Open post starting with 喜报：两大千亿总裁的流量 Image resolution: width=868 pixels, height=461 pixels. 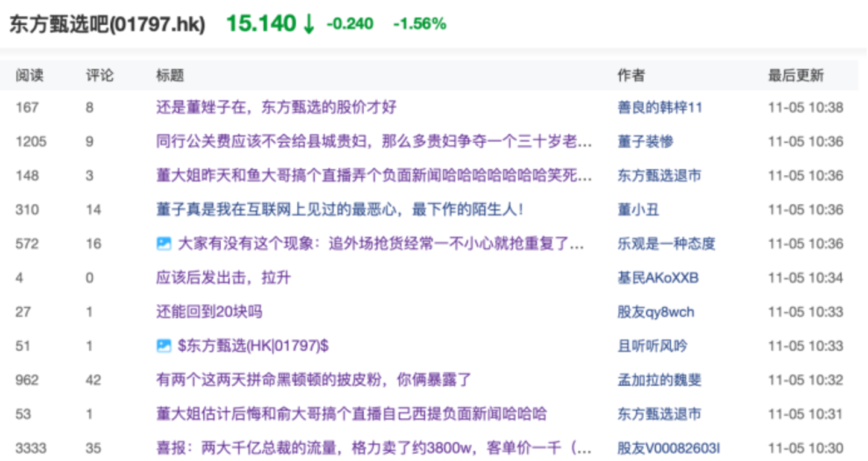pyautogui.click(x=373, y=448)
